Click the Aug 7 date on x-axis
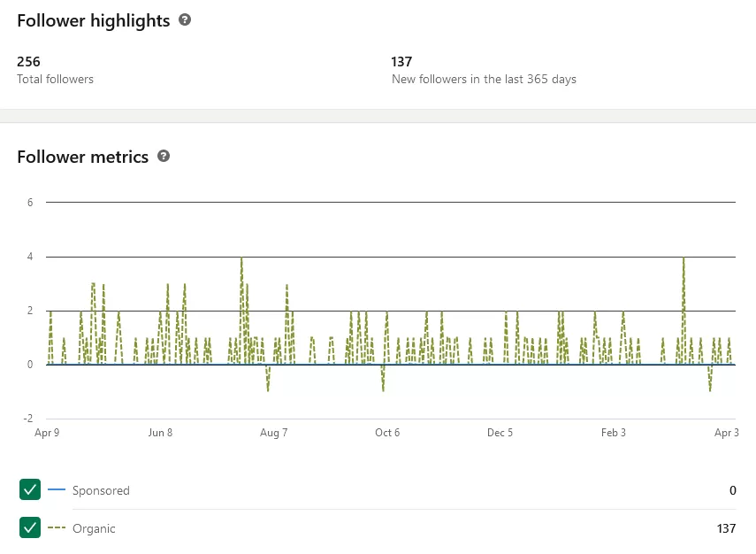This screenshot has width=756, height=554. click(x=273, y=433)
